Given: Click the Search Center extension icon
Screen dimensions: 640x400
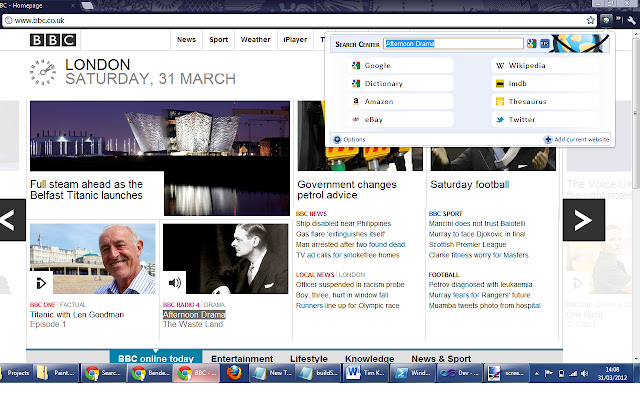Looking at the screenshot, I should [x=608, y=19].
